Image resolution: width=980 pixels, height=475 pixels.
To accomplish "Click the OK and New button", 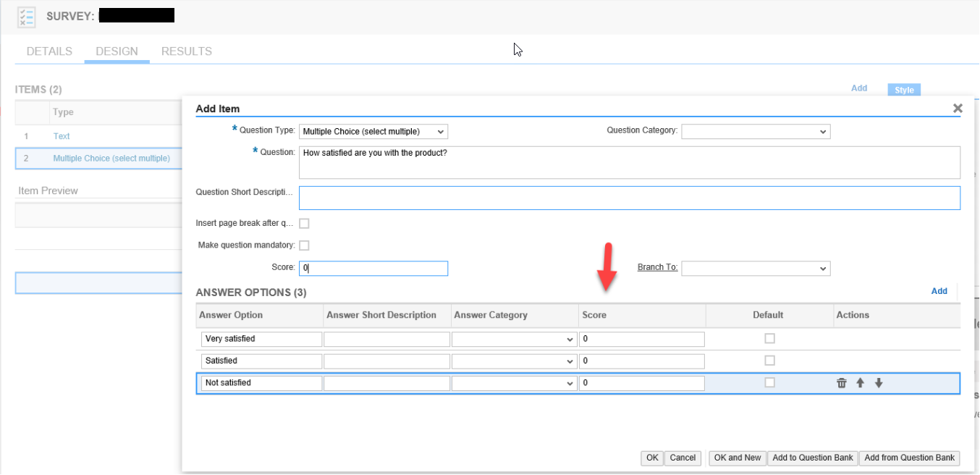I will (738, 458).
